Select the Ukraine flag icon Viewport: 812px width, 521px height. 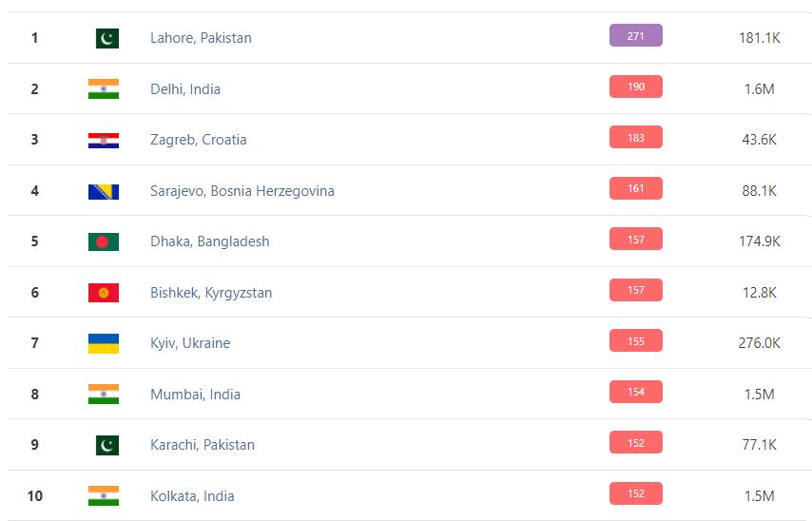[x=104, y=343]
